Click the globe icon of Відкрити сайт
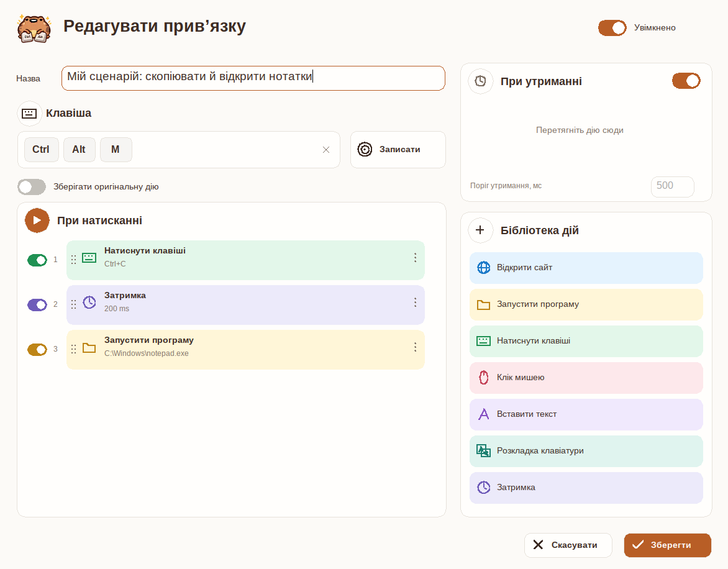 click(x=484, y=268)
